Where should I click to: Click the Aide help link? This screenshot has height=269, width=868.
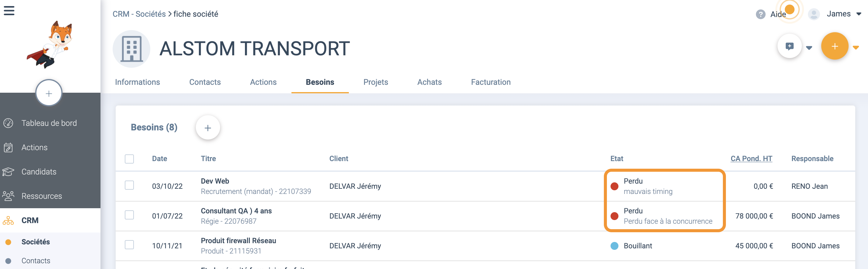point(778,14)
